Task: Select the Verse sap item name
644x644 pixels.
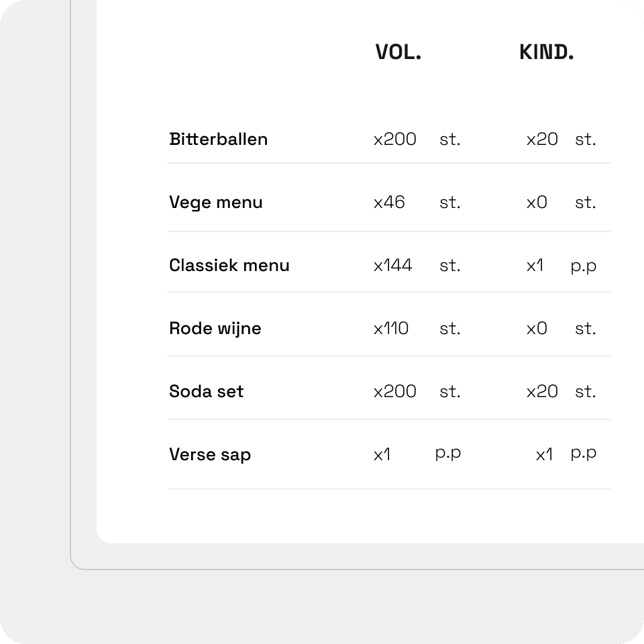Action: tap(209, 454)
